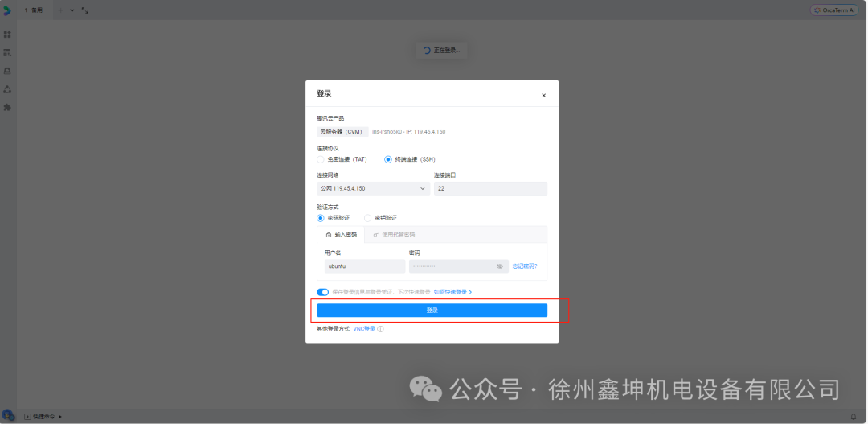This screenshot has height=424, width=868.
Task: Click the user avatar in bottom-left corner
Action: pos(8,414)
